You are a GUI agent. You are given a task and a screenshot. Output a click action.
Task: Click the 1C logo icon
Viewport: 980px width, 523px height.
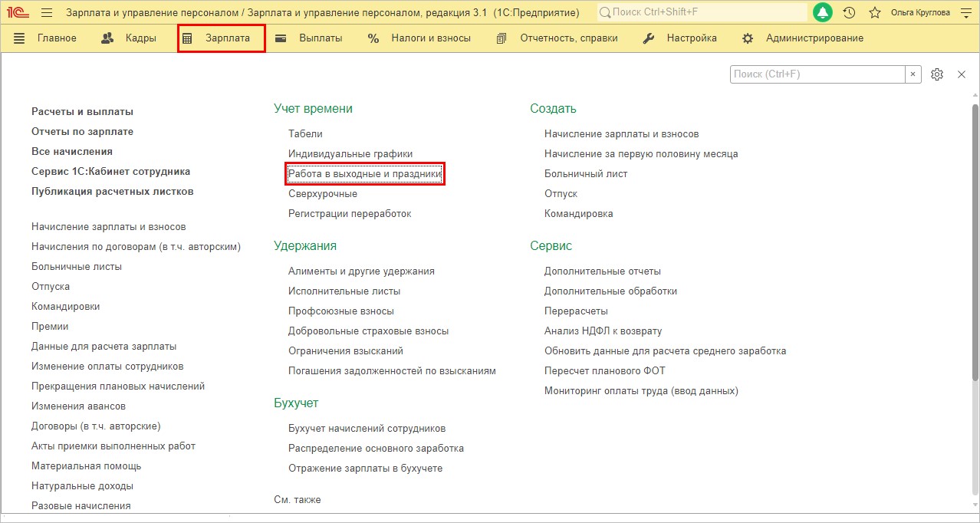click(x=19, y=12)
